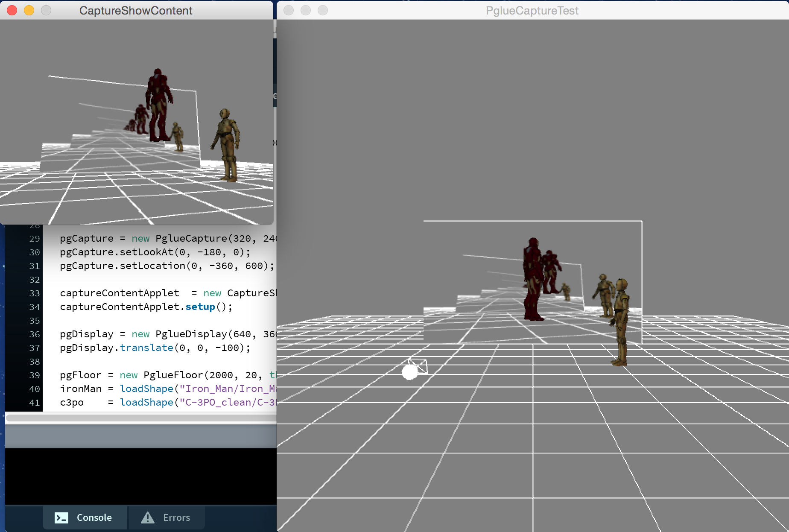Click line number 33 in the gutter
Viewport: 789px width, 532px height.
point(34,293)
